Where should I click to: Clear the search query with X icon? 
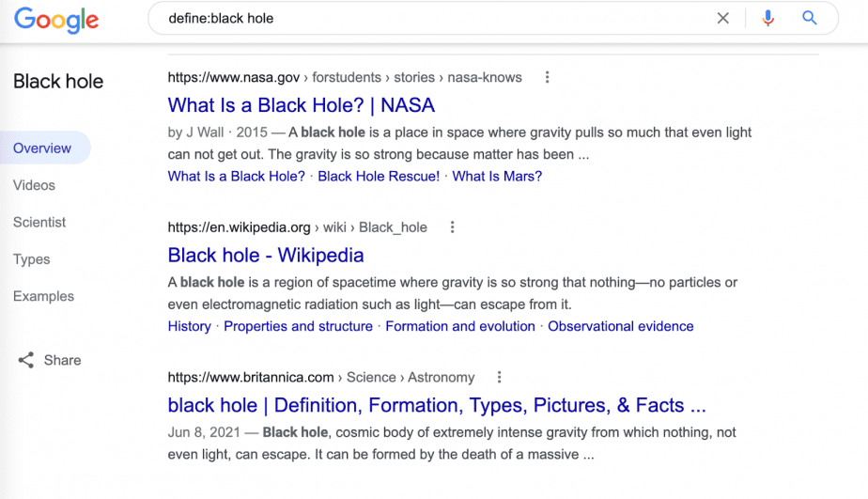click(x=722, y=18)
